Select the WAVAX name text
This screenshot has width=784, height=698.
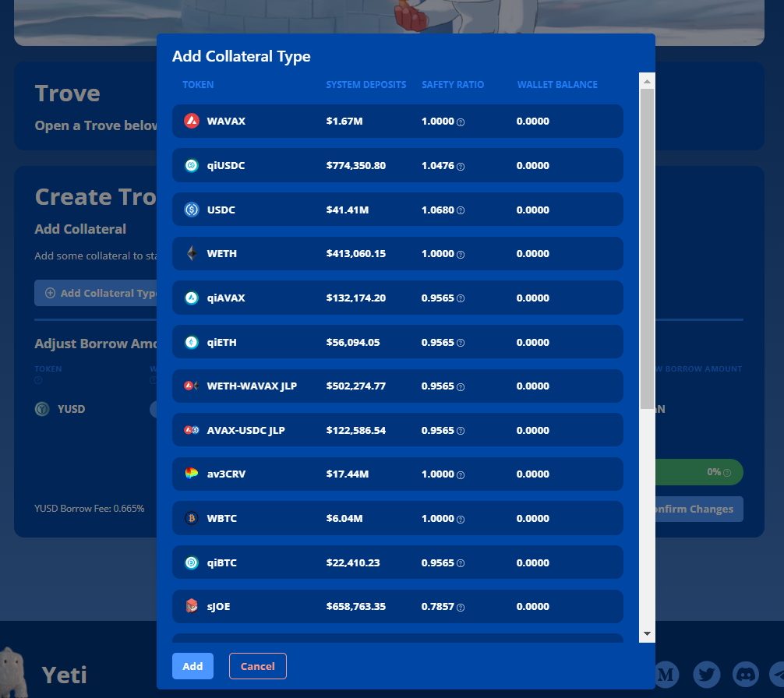(x=226, y=122)
